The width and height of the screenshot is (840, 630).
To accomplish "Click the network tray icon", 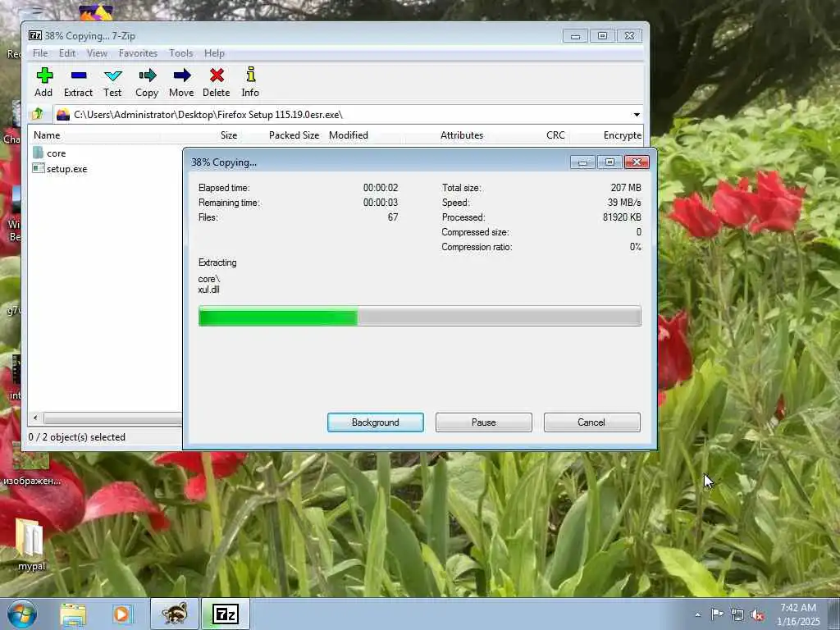I will pos(737,615).
